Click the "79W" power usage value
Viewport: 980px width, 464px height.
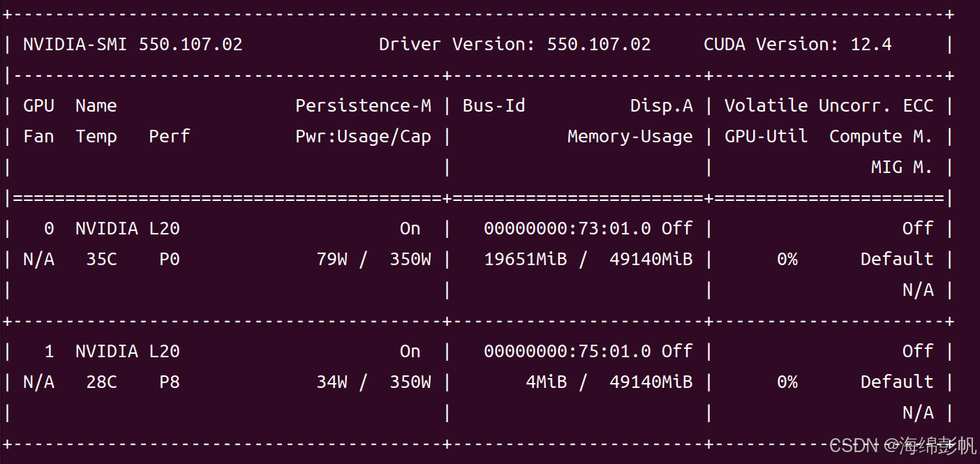click(332, 260)
